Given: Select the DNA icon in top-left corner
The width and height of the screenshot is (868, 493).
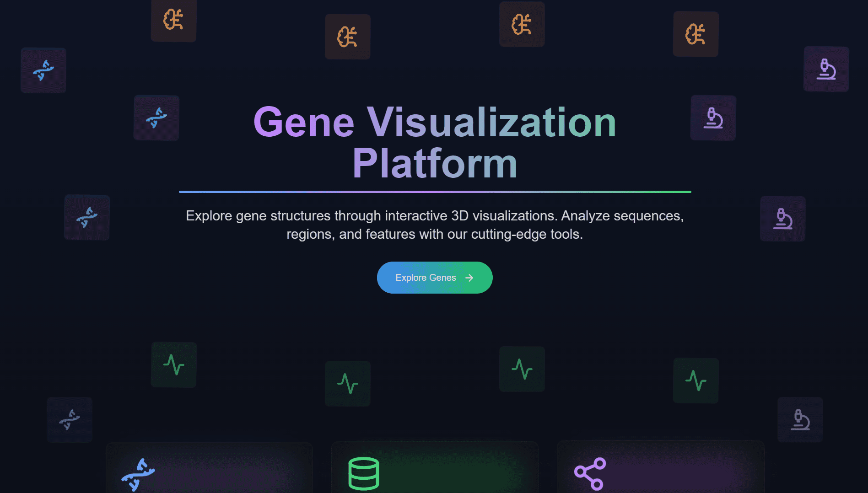Looking at the screenshot, I should pos(43,70).
